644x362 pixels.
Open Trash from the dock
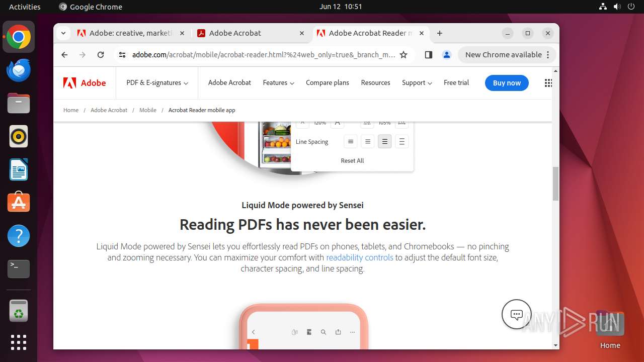tap(19, 311)
